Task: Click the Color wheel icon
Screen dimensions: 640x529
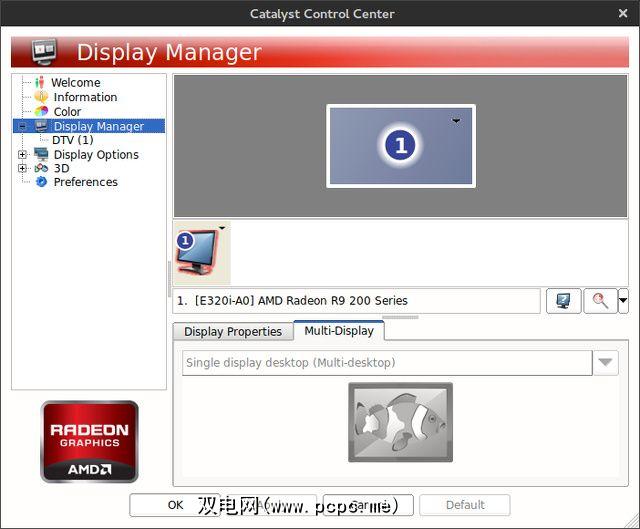Action: click(x=41, y=111)
